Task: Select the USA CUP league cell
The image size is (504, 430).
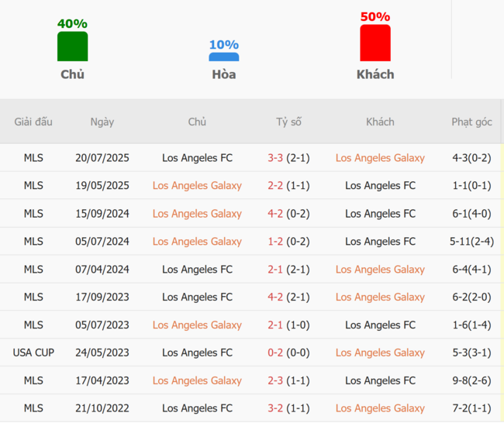Action: pyautogui.click(x=33, y=353)
